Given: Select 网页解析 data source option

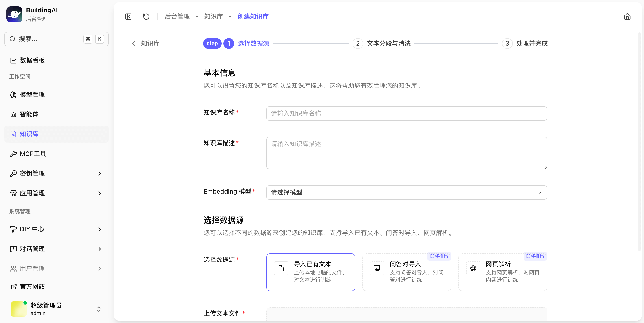Looking at the screenshot, I should pos(502,272).
